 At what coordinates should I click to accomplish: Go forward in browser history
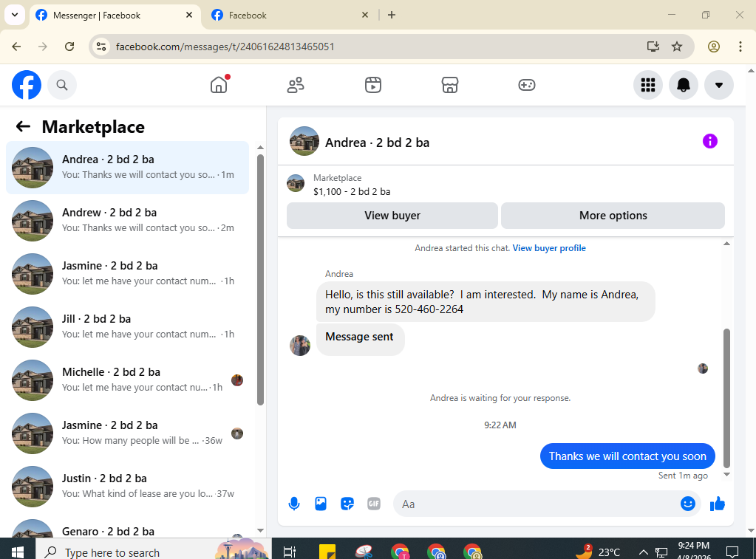click(x=43, y=47)
